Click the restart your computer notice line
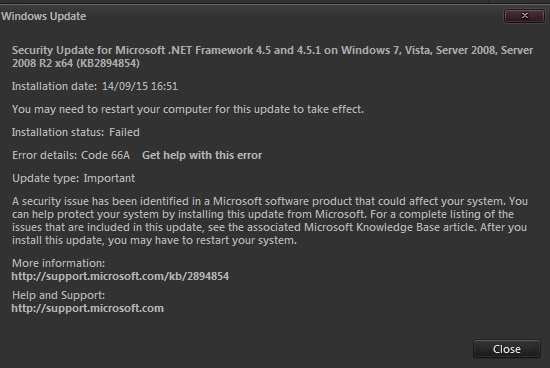The image size is (550, 368). (x=188, y=109)
